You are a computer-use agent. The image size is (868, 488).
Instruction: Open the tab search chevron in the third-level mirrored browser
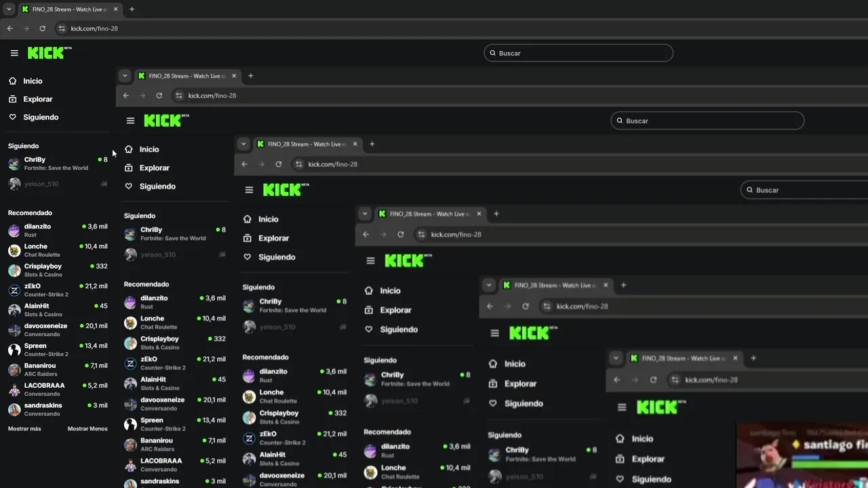(x=243, y=144)
